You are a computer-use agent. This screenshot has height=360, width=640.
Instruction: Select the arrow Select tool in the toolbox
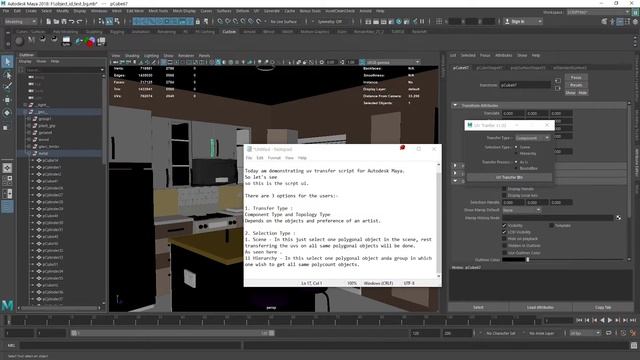click(7, 62)
